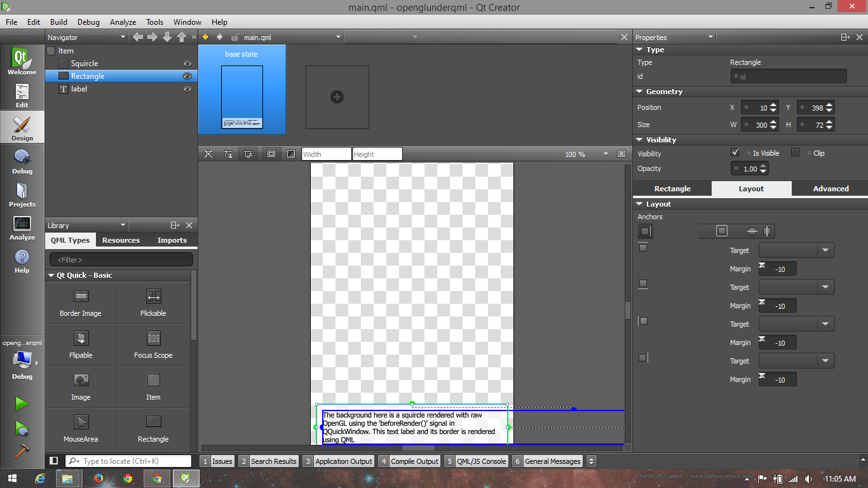Viewport: 868px width, 488px height.
Task: Toggle visibility eye of Squircle
Action: point(187,64)
